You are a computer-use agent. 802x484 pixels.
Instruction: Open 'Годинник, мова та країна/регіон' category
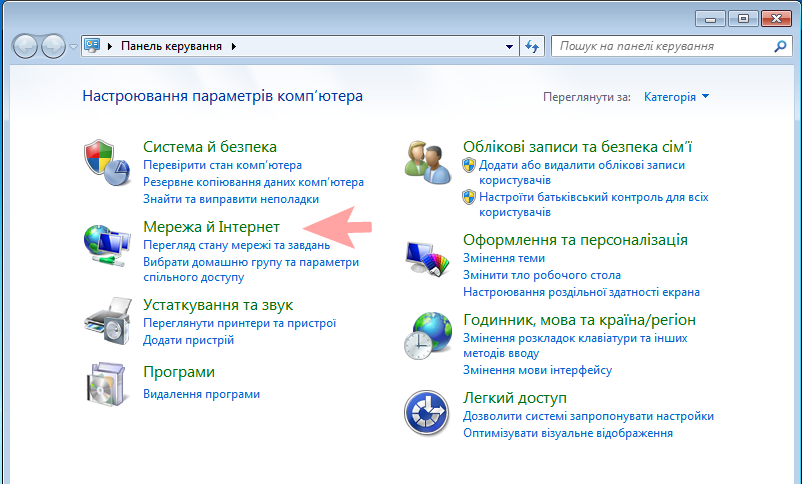tap(580, 320)
